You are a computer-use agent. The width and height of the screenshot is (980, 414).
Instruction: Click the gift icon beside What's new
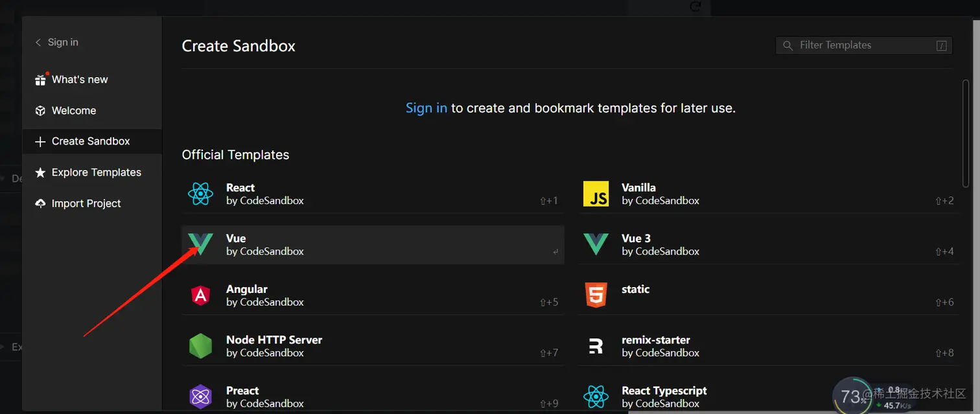point(40,80)
